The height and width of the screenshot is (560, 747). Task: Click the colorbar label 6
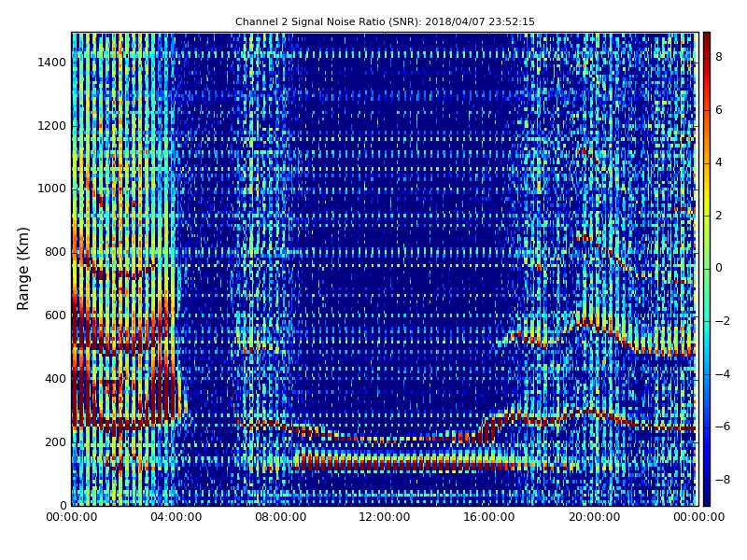(x=719, y=110)
